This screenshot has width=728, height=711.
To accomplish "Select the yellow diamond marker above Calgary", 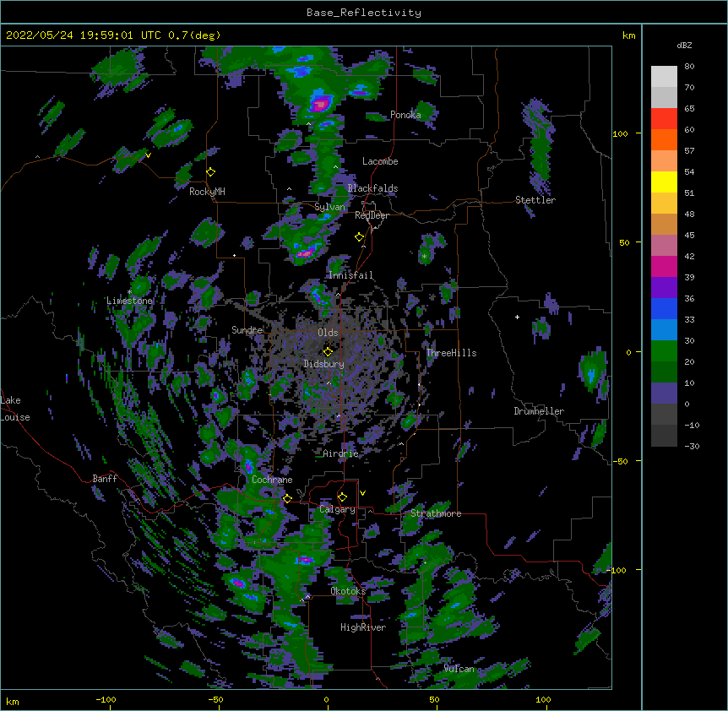I will tap(342, 497).
